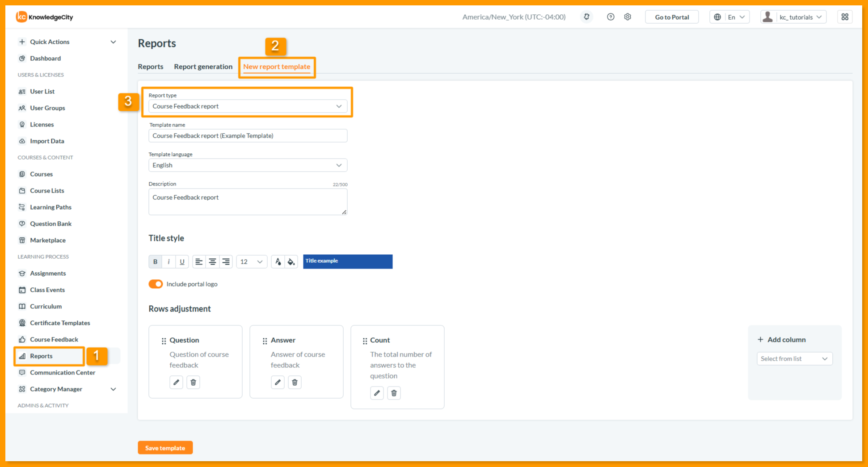The width and height of the screenshot is (868, 467).
Task: Toggle Include portal logo switch
Action: click(156, 284)
